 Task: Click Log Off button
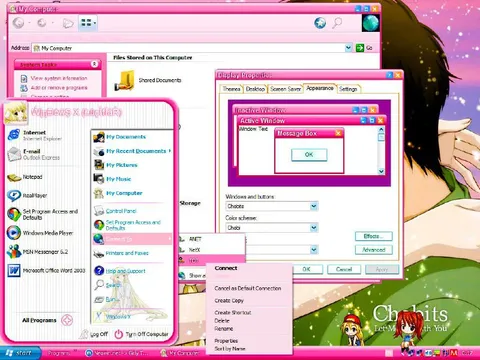pyautogui.click(x=94, y=334)
